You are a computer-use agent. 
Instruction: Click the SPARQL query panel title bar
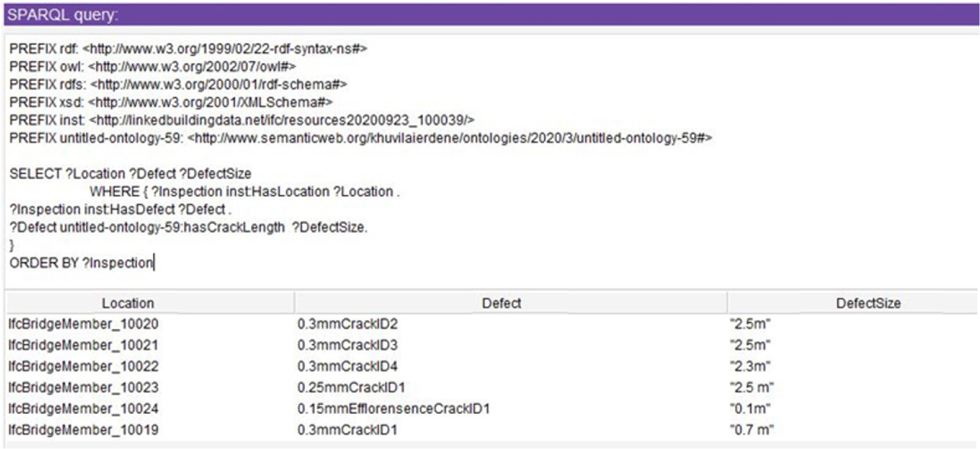point(490,14)
